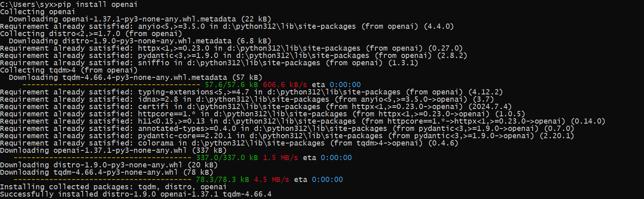Click the tqdm wheel download progress bar
Viewport: 644px width, 199px height.
pyautogui.click(x=102, y=180)
